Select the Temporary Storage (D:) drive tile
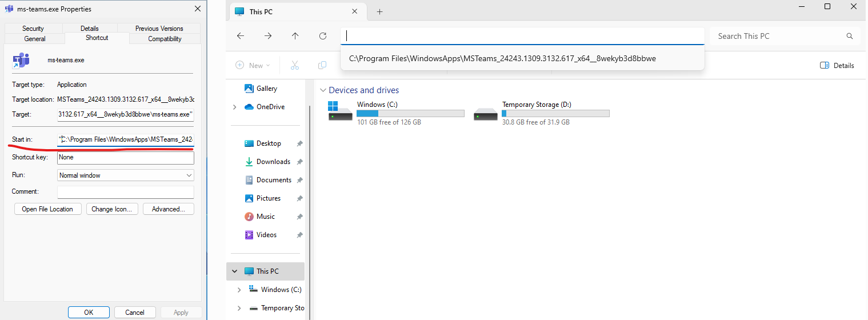Viewport: 868px width, 320px height. pyautogui.click(x=541, y=113)
